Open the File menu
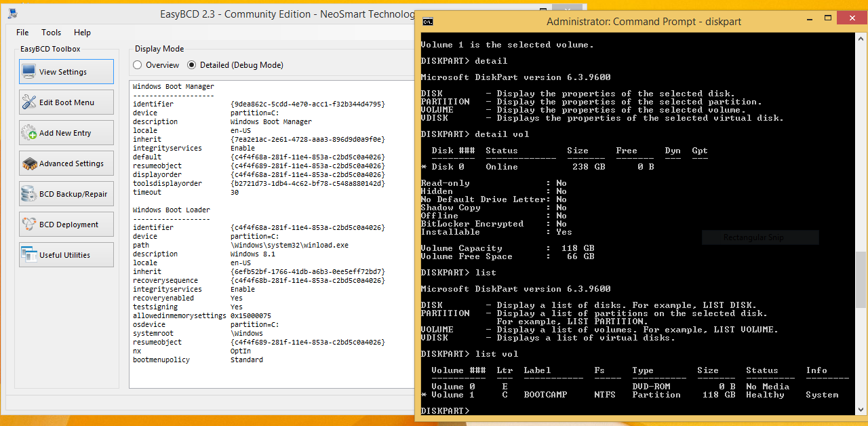The image size is (868, 426). point(22,32)
